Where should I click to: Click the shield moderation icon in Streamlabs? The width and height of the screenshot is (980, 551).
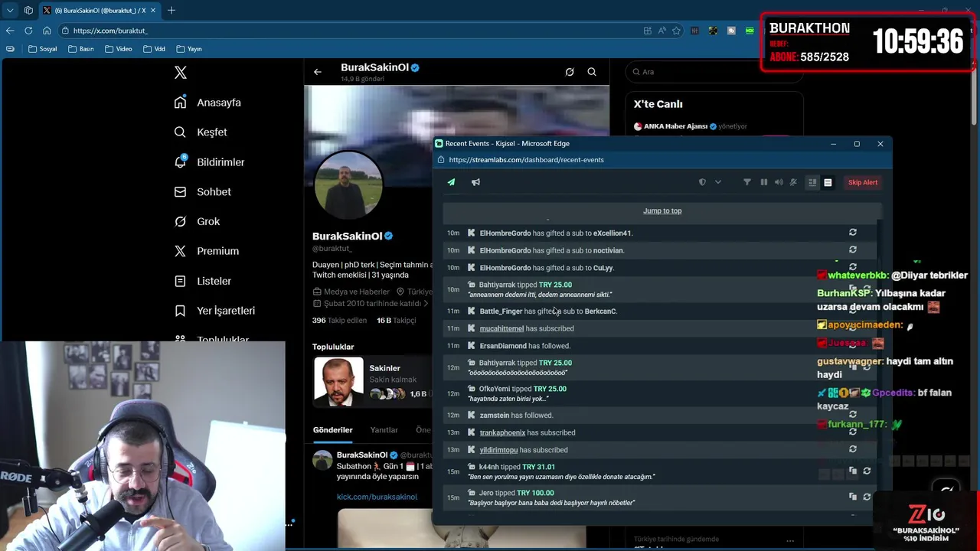pyautogui.click(x=702, y=182)
